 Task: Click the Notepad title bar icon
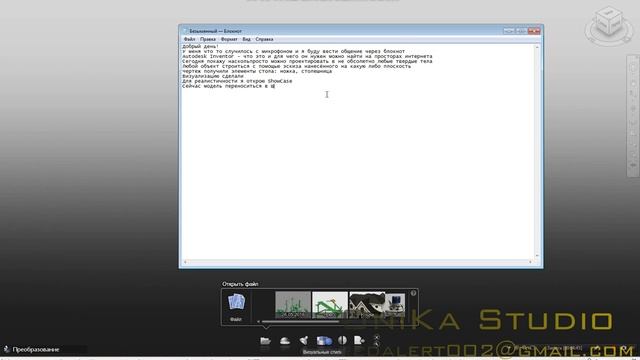click(x=185, y=31)
